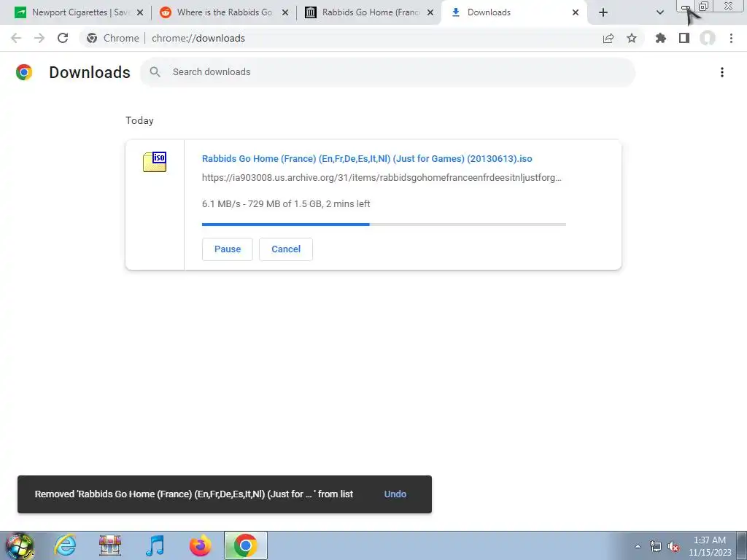Launch Firefox from taskbar

200,545
